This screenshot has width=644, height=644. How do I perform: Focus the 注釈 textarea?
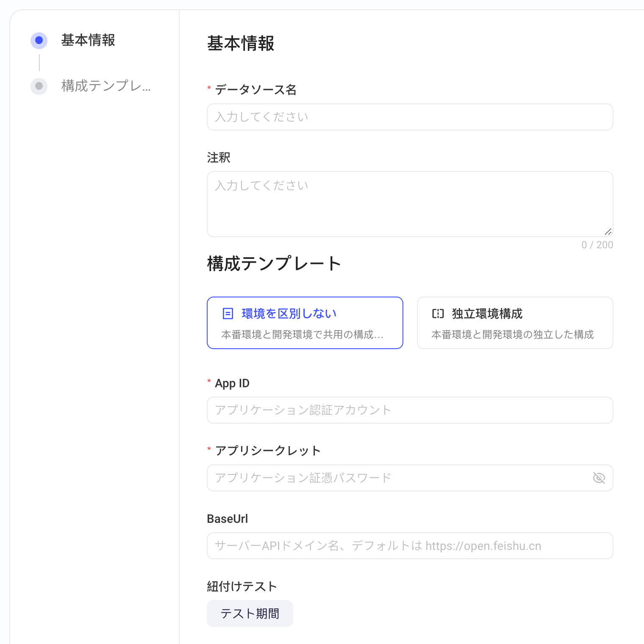(x=410, y=204)
